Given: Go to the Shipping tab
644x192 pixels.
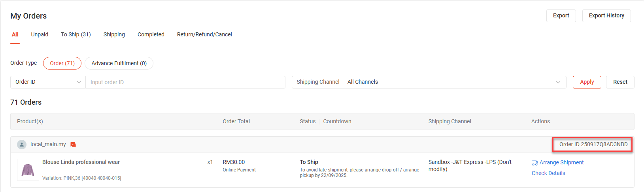Looking at the screenshot, I should pos(114,35).
